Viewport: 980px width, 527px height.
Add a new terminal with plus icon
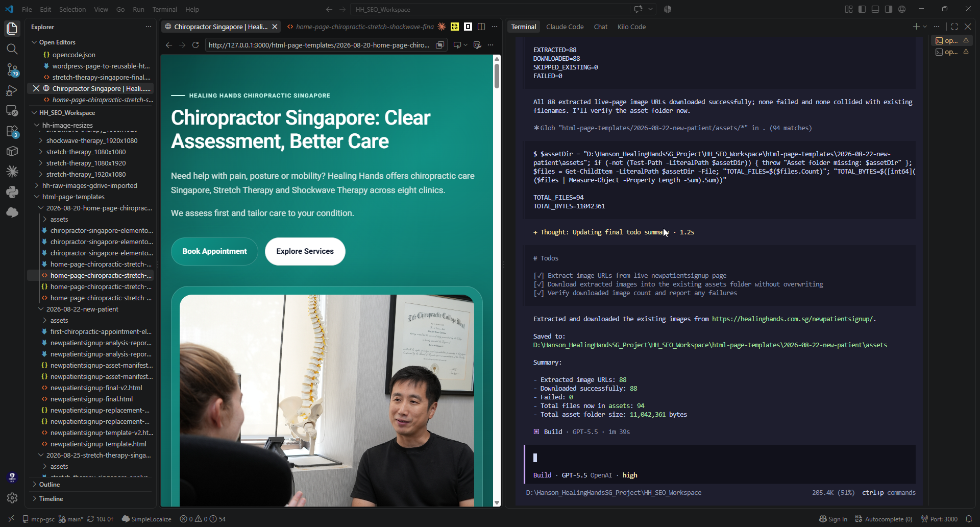[916, 27]
